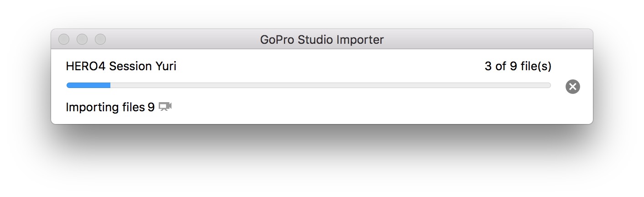Click the "3 of 9 file(s)" counter
The width and height of the screenshot is (644, 197).
pos(518,67)
